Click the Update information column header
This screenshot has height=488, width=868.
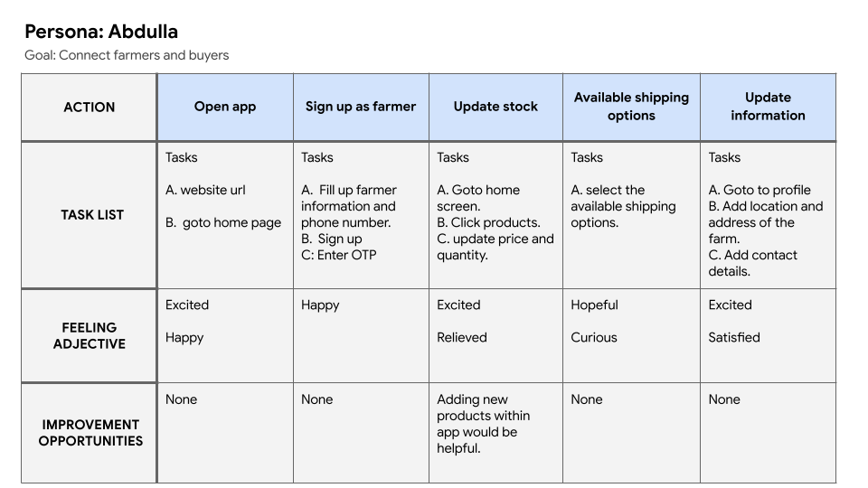(x=769, y=108)
